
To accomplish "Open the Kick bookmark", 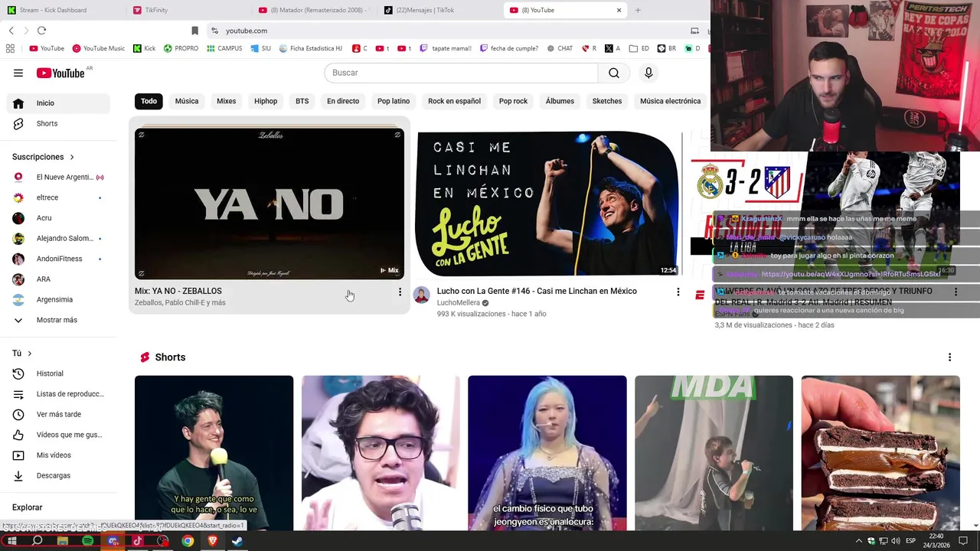I will [144, 48].
